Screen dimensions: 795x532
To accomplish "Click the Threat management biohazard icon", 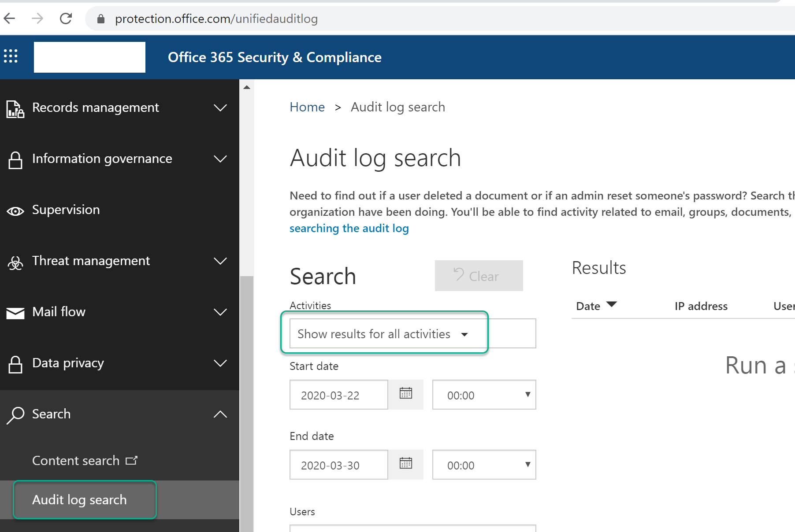I will (15, 262).
